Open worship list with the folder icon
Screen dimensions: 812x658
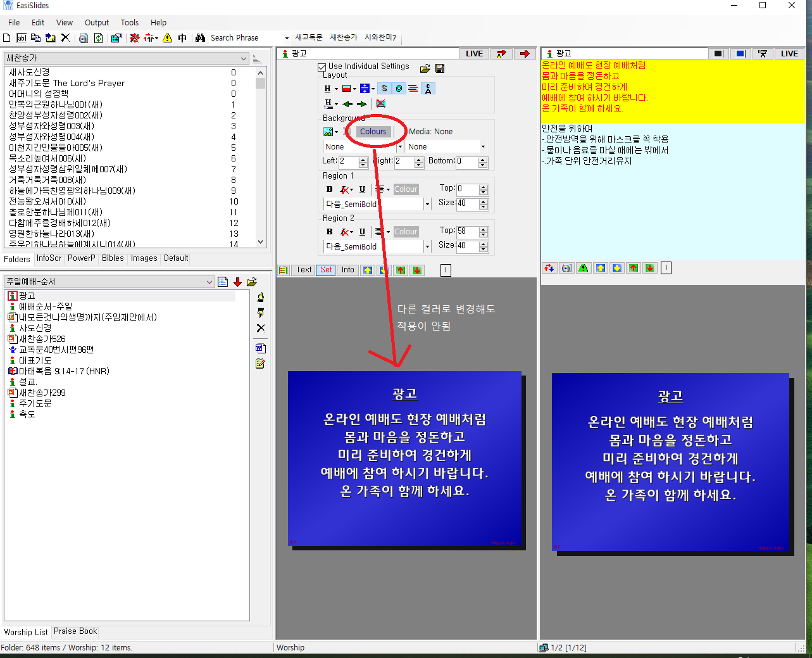click(252, 282)
